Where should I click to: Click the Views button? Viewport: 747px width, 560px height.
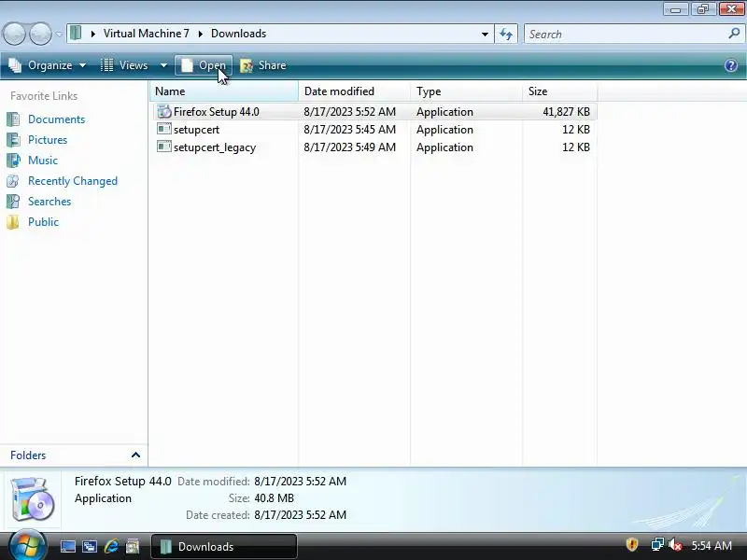coord(125,65)
